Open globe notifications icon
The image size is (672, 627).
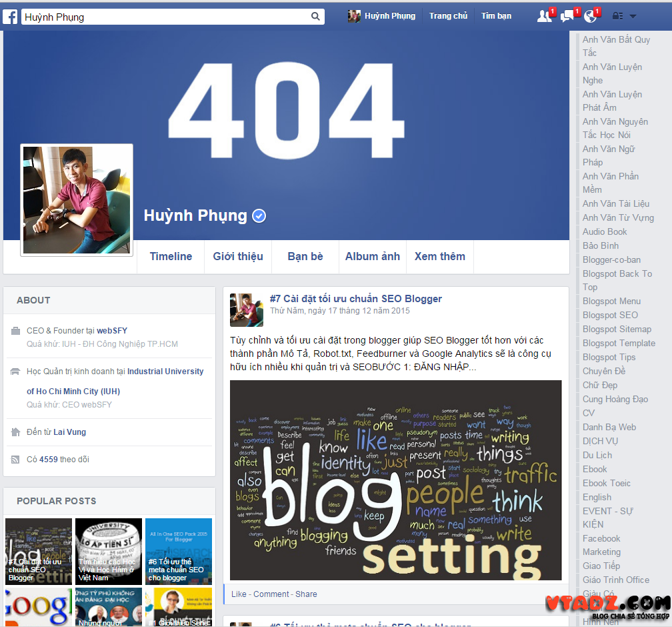[x=590, y=16]
